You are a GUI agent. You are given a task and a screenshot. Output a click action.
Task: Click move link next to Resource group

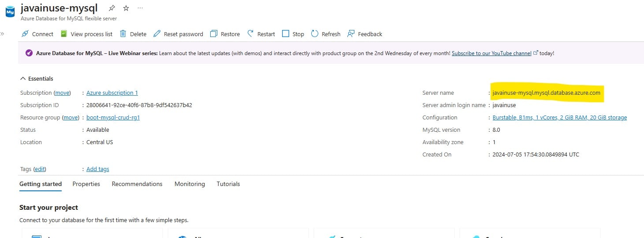[x=71, y=118]
